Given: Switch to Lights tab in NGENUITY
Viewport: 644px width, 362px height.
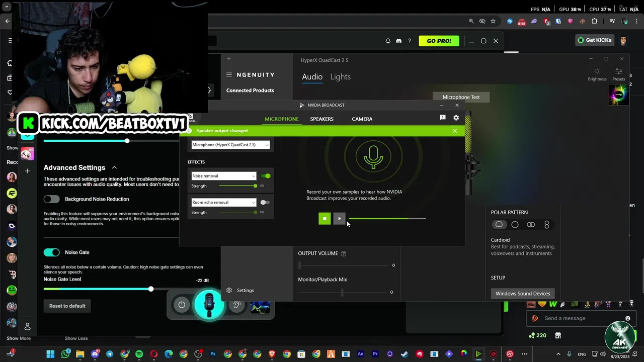Looking at the screenshot, I should (x=341, y=77).
